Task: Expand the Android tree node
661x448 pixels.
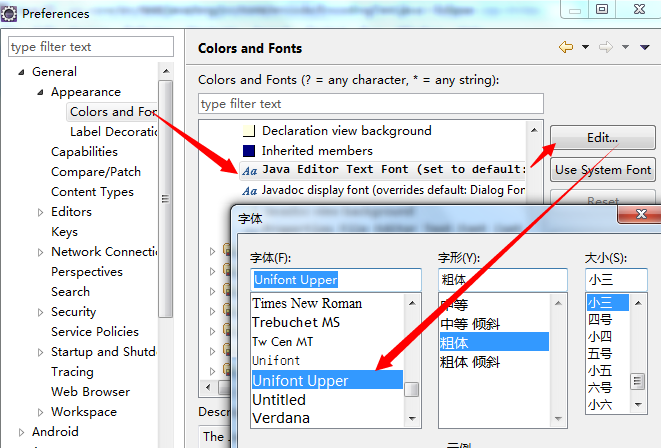Action: click(20, 432)
